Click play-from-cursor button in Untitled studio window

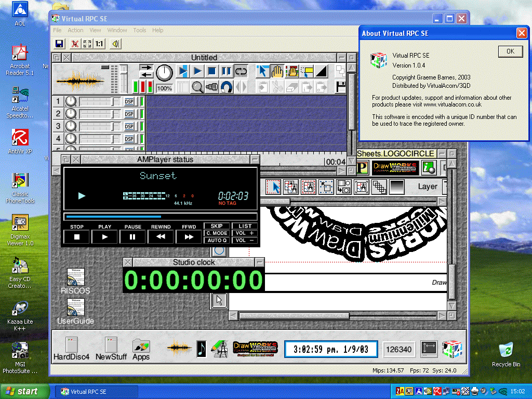(182, 71)
